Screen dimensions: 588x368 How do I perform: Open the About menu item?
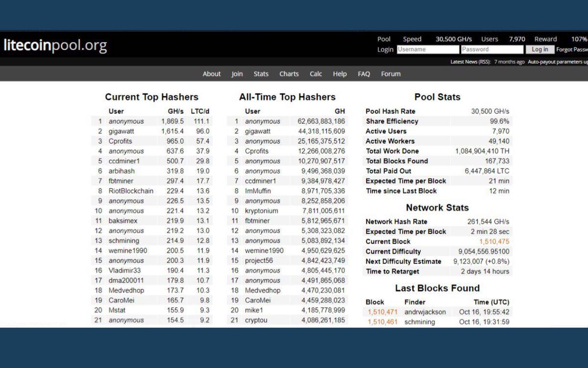pos(212,74)
